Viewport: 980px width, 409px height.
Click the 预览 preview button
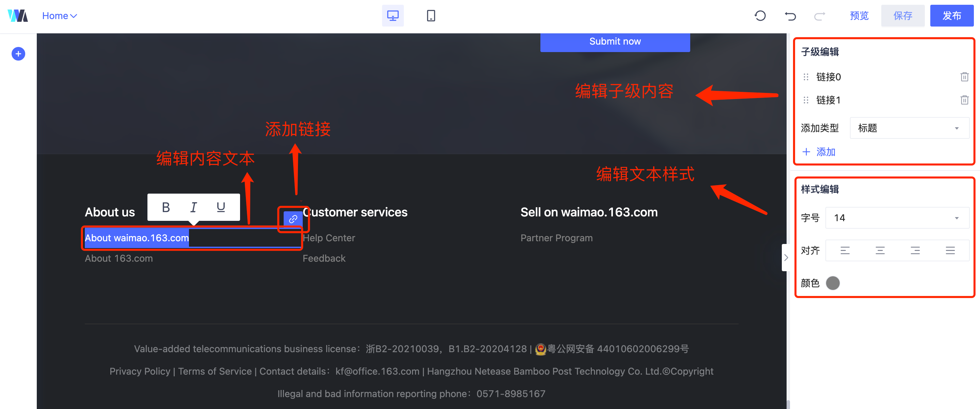pos(859,16)
